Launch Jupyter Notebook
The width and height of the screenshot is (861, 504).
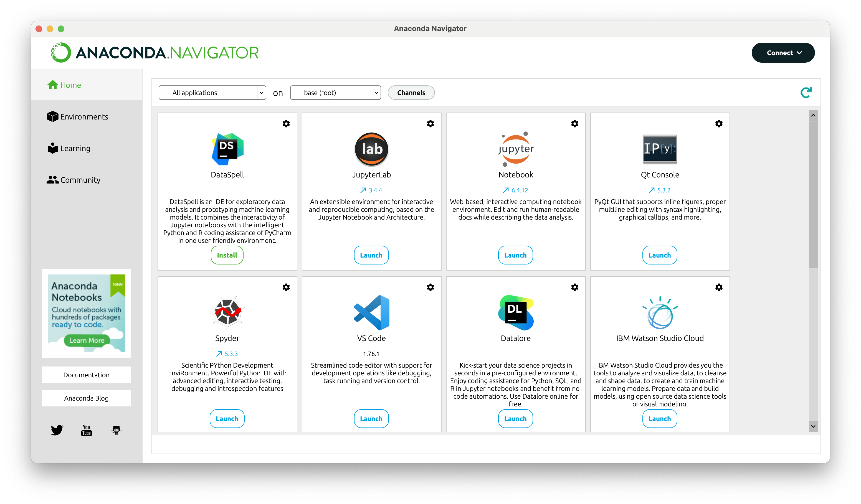tap(515, 255)
